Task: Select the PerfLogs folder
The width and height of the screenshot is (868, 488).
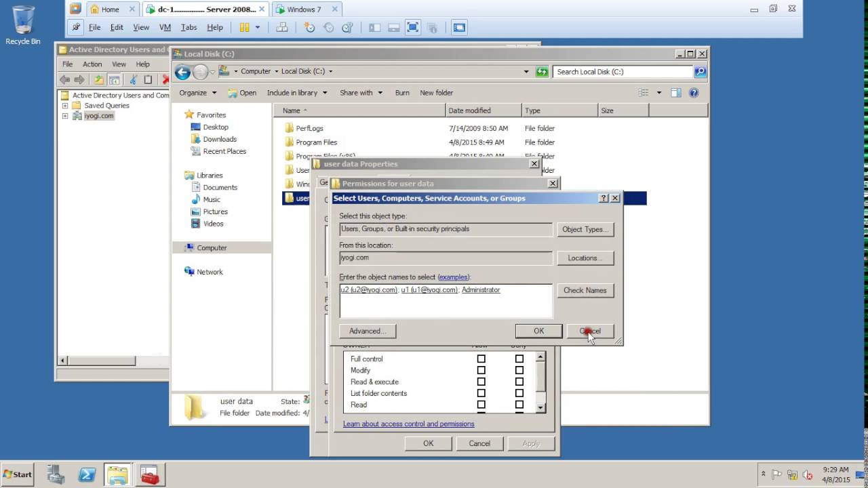Action: (x=309, y=128)
